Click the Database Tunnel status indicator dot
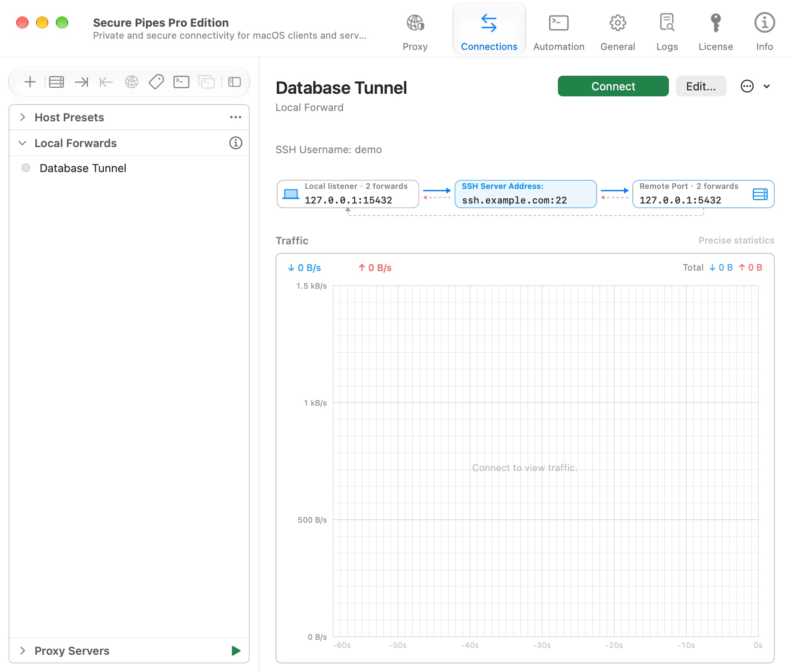 click(x=26, y=168)
